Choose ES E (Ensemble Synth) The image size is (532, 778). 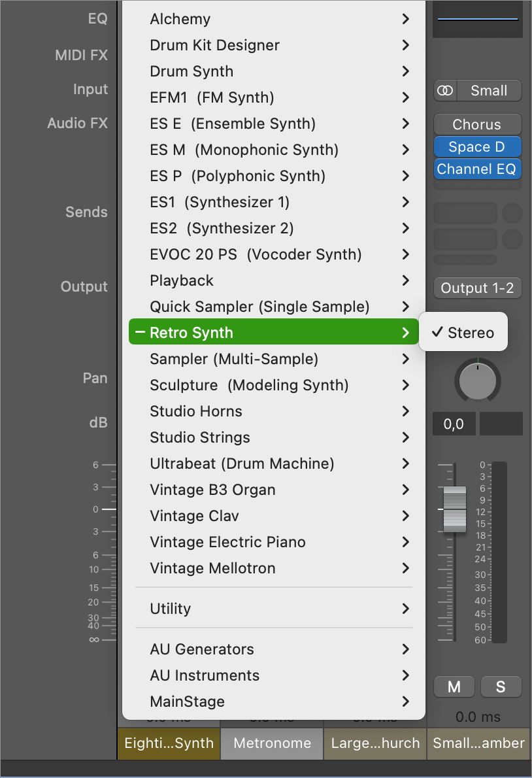(x=274, y=124)
